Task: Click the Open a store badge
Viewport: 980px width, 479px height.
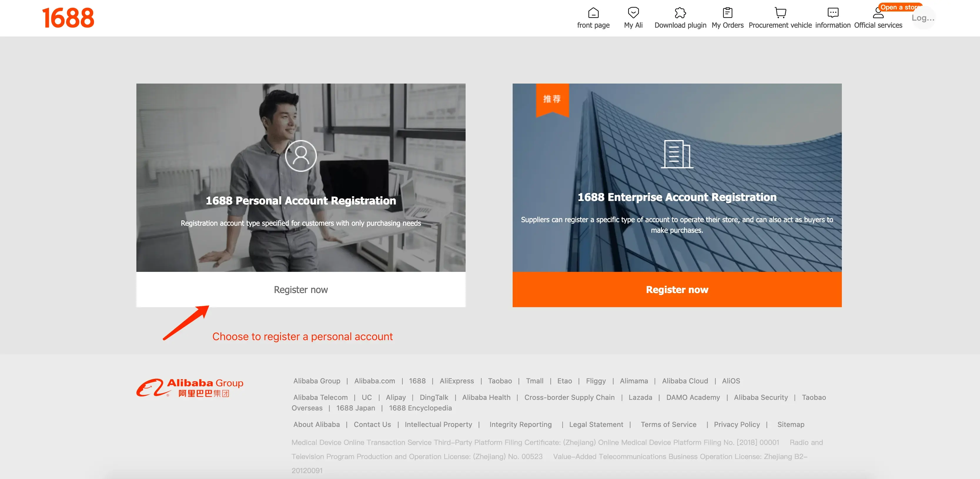Action: (899, 7)
